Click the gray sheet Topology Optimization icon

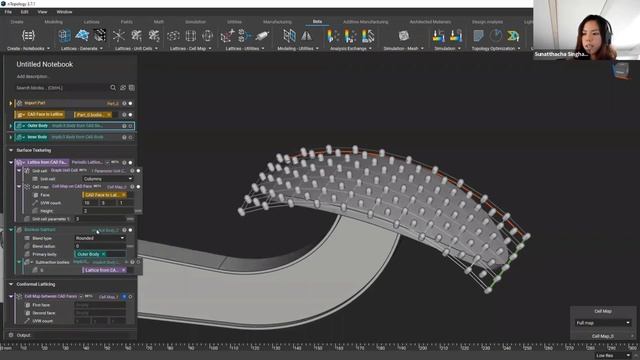tap(478, 36)
